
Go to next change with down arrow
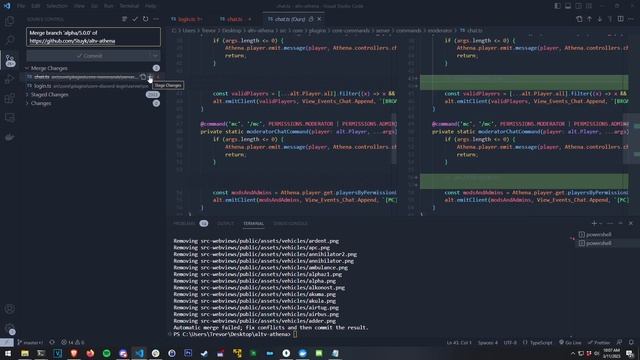(x=600, y=19)
